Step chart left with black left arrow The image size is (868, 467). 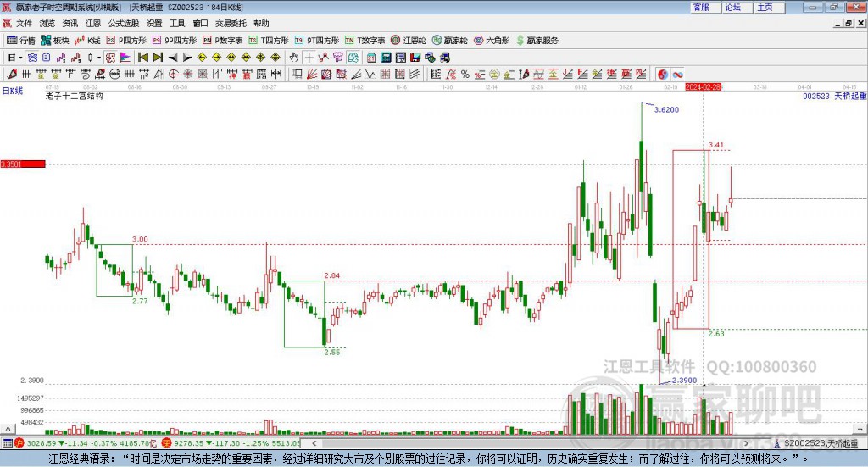tap(173, 58)
